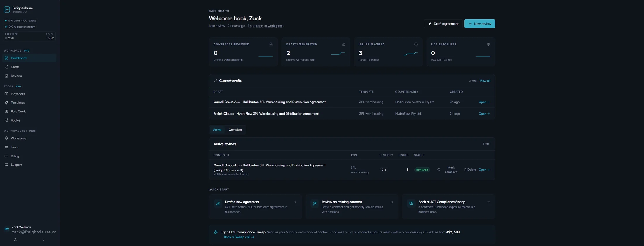Toggle light theme with the sun icon
The height and width of the screenshot is (246, 644).
(15, 240)
